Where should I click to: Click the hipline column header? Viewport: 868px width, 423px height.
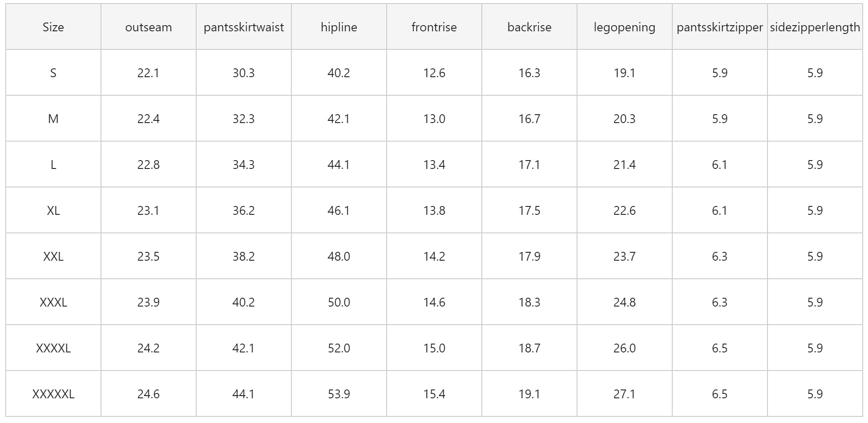click(339, 27)
